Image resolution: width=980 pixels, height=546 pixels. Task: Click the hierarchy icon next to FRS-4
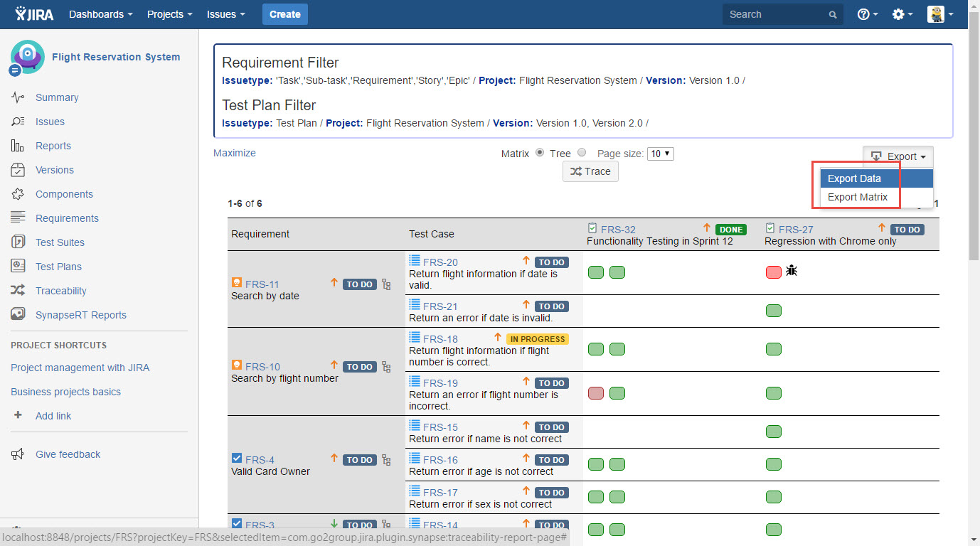pos(386,460)
